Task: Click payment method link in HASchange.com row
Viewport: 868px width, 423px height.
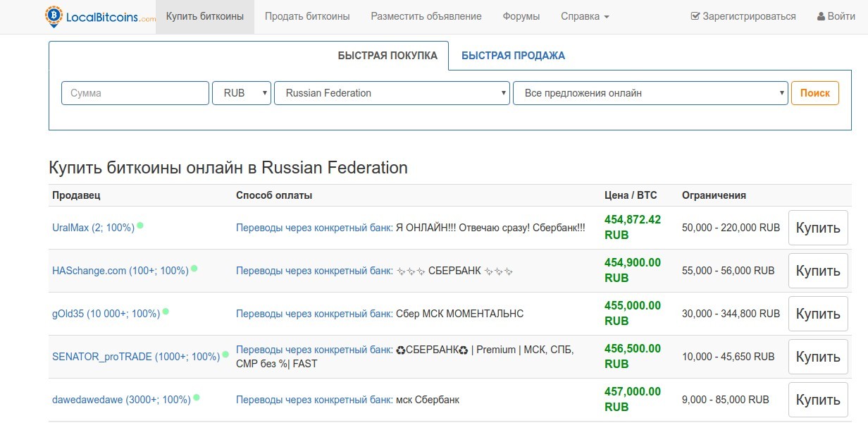Action: coord(314,271)
